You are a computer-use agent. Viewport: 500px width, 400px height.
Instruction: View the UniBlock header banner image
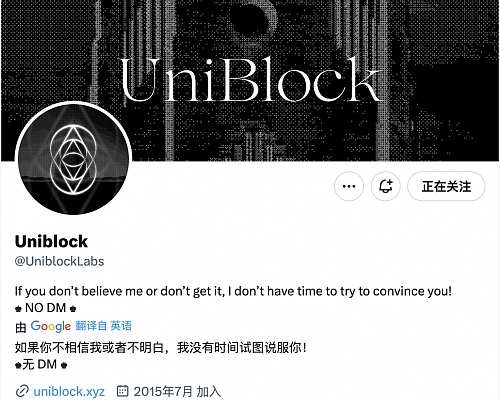pos(250,80)
